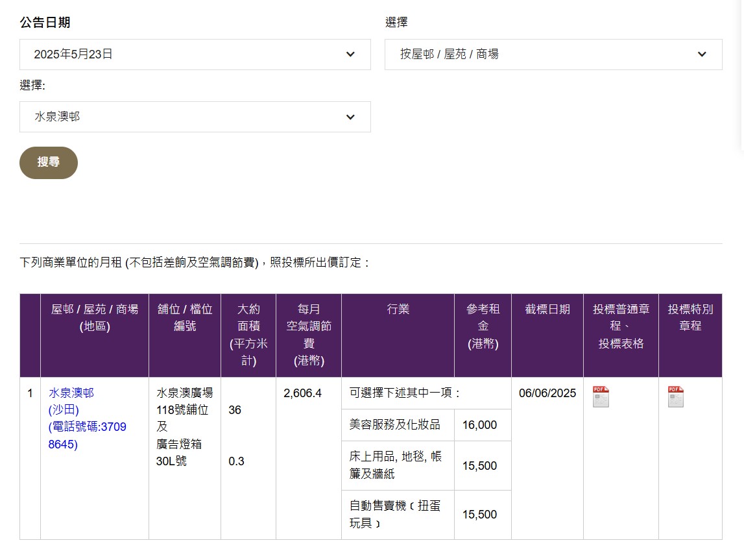
Task: Select the 美容服務及化妝品 trade cell
Action: point(398,425)
